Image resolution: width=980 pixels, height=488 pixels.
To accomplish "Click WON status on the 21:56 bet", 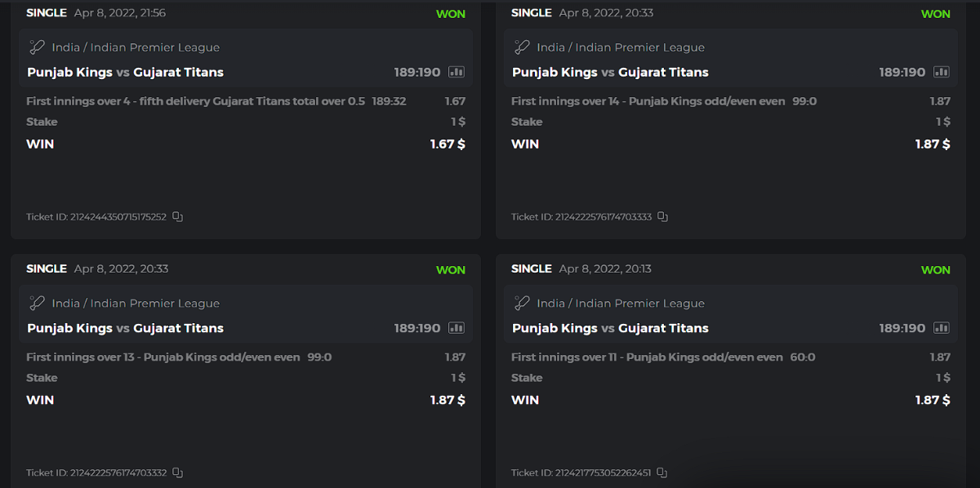I will pos(451,14).
